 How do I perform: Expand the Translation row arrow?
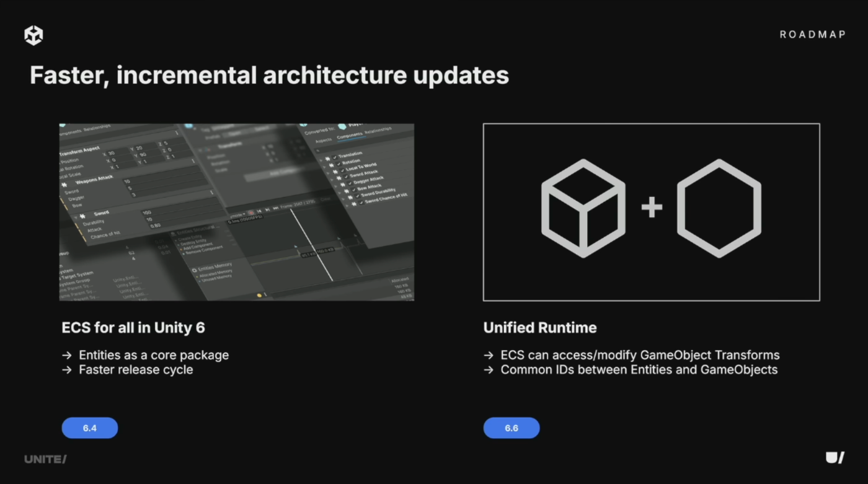point(321,160)
